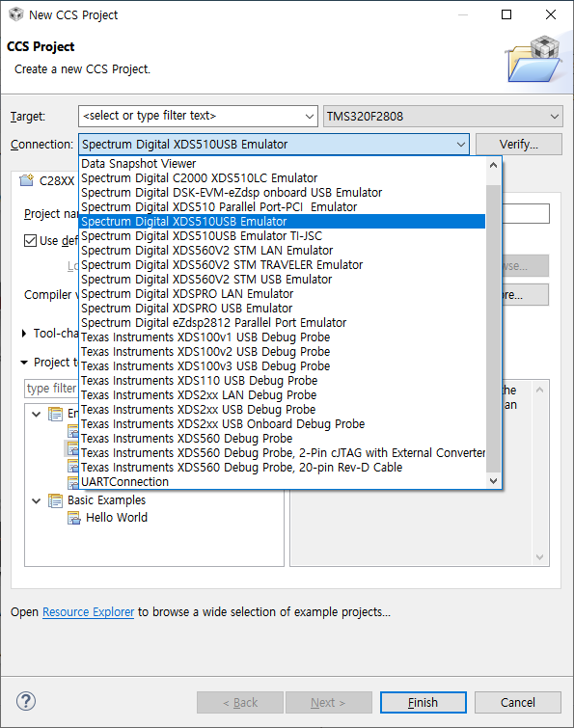The width and height of the screenshot is (574, 728).
Task: Click the Verify... button
Action: coord(519,145)
